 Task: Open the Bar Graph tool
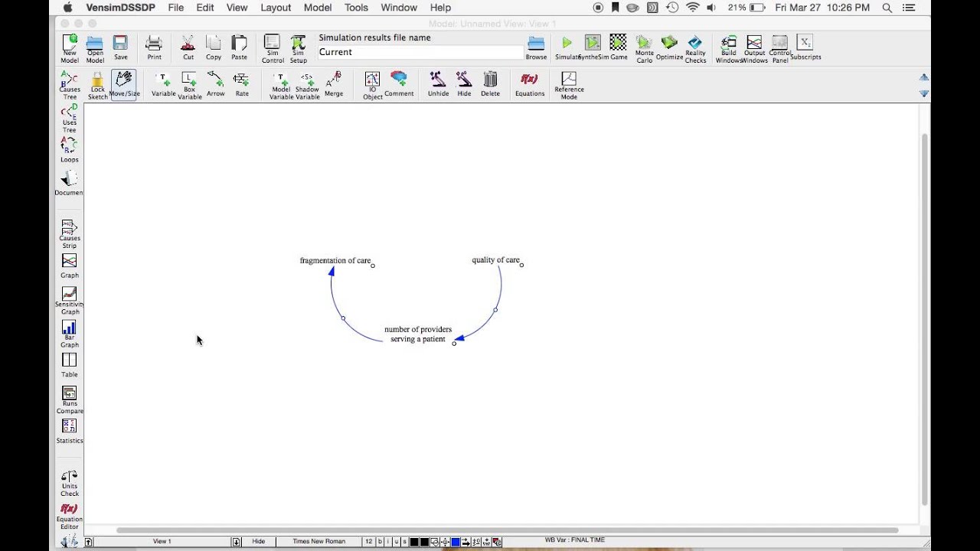pyautogui.click(x=70, y=334)
